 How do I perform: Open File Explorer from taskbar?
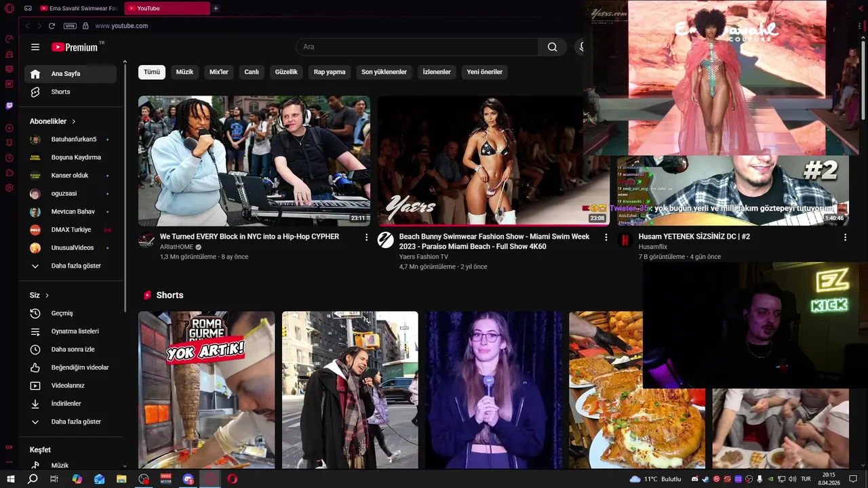pyautogui.click(x=121, y=479)
